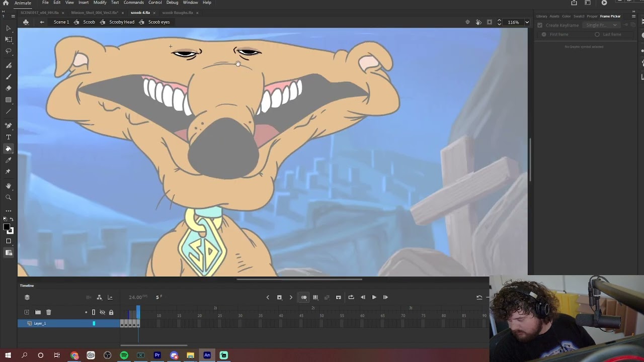Viewport: 644px width, 362px height.
Task: Toggle lock all layers icon
Action: [111, 312]
